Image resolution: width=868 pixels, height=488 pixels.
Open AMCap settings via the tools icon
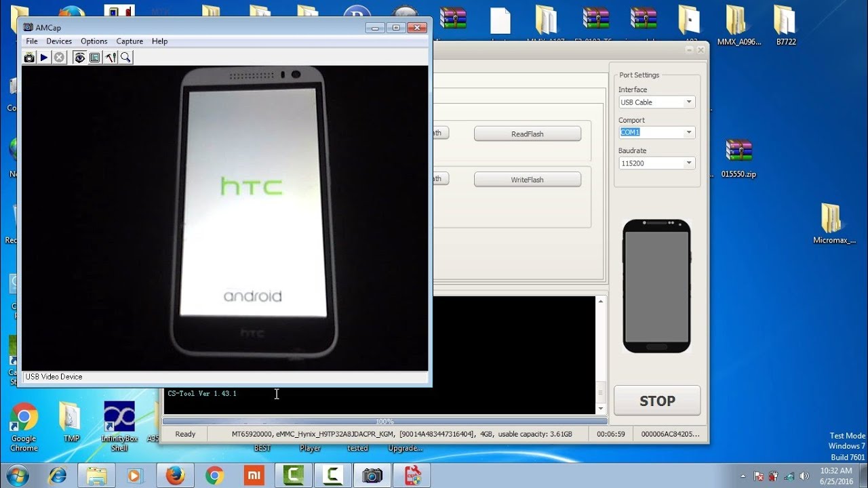(111, 58)
